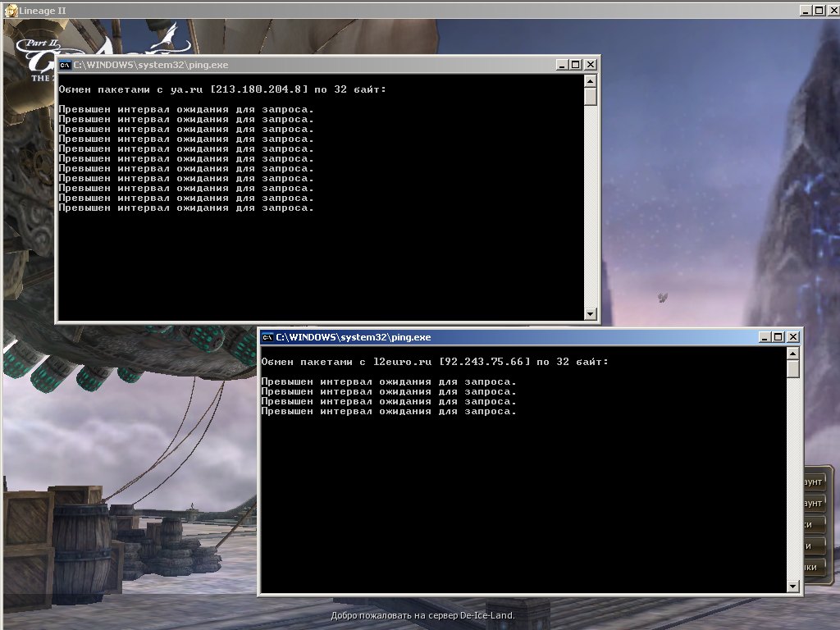The image size is (840, 630).
Task: Minimize the ya.ru ping console window
Action: tap(561, 64)
